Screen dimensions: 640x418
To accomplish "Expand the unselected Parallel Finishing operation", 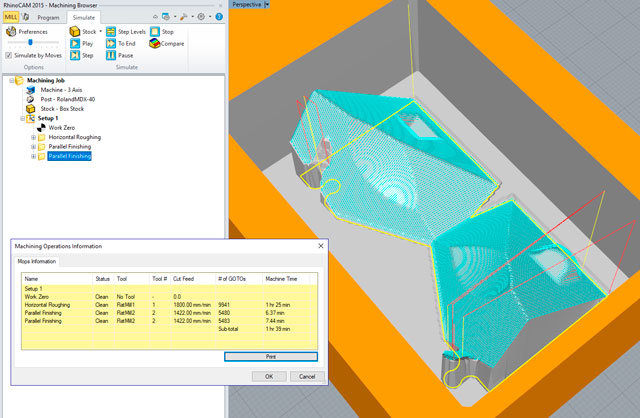I will [x=33, y=147].
